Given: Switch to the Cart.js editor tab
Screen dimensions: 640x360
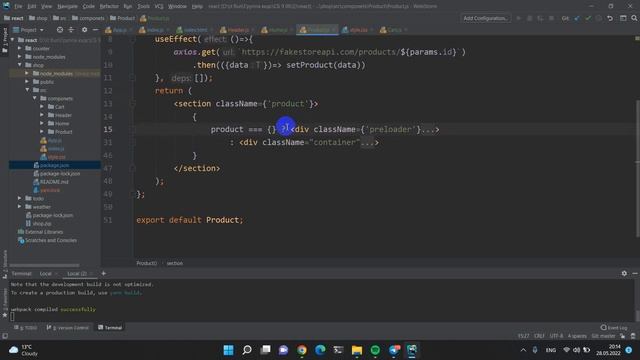Looking at the screenshot, I should click(392, 30).
